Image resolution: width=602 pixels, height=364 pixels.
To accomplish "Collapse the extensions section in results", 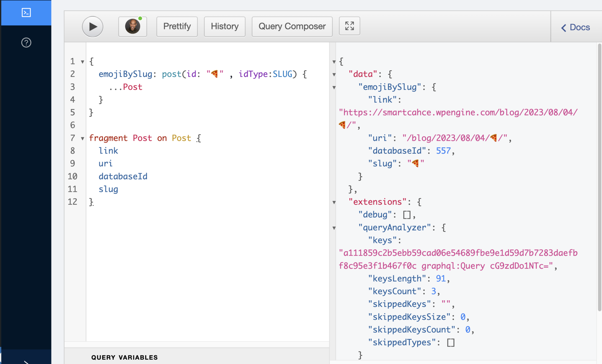I will pyautogui.click(x=335, y=202).
